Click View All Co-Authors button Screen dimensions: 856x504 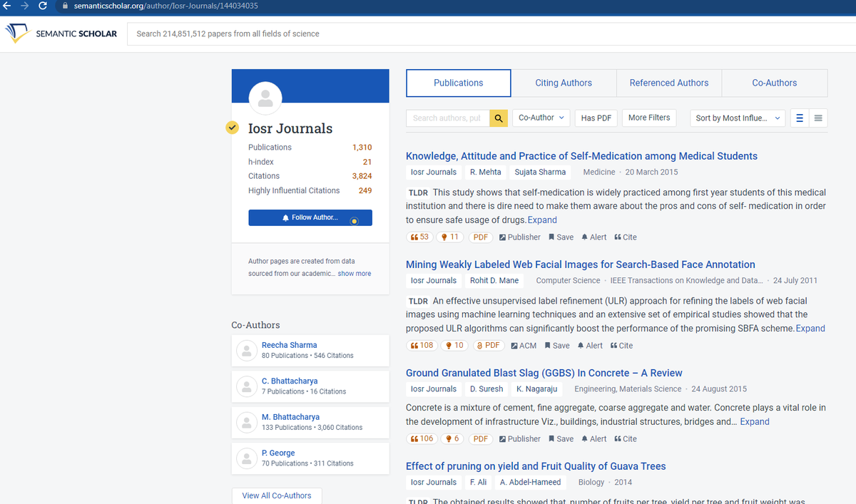[277, 495]
